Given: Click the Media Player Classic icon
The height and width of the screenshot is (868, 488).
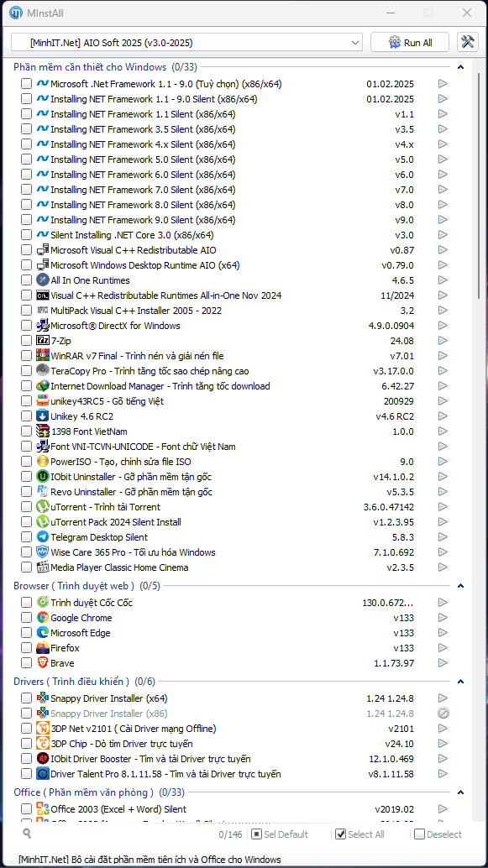Looking at the screenshot, I should pyautogui.click(x=43, y=567).
